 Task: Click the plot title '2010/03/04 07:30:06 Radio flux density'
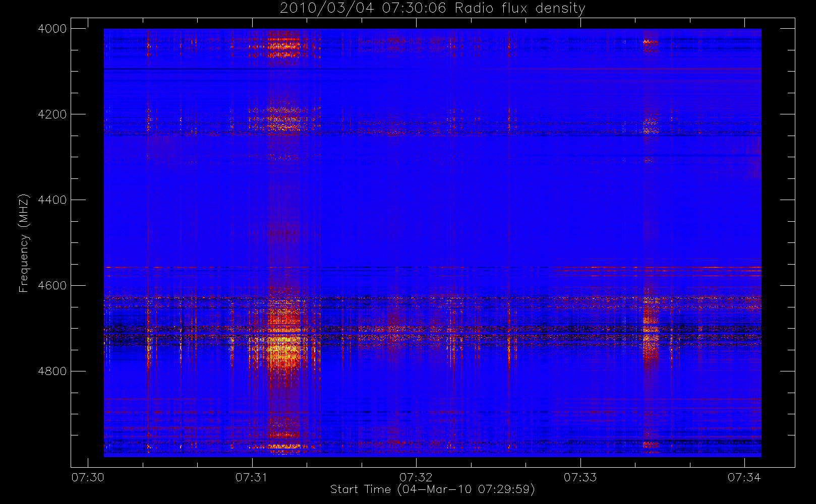click(x=432, y=9)
